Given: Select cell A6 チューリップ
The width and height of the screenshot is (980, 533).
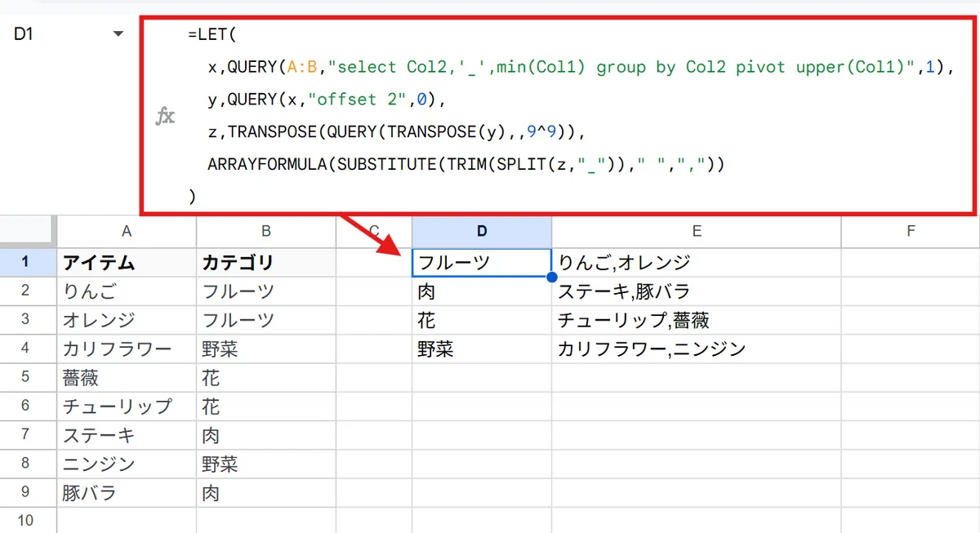Looking at the screenshot, I should pos(127,407).
